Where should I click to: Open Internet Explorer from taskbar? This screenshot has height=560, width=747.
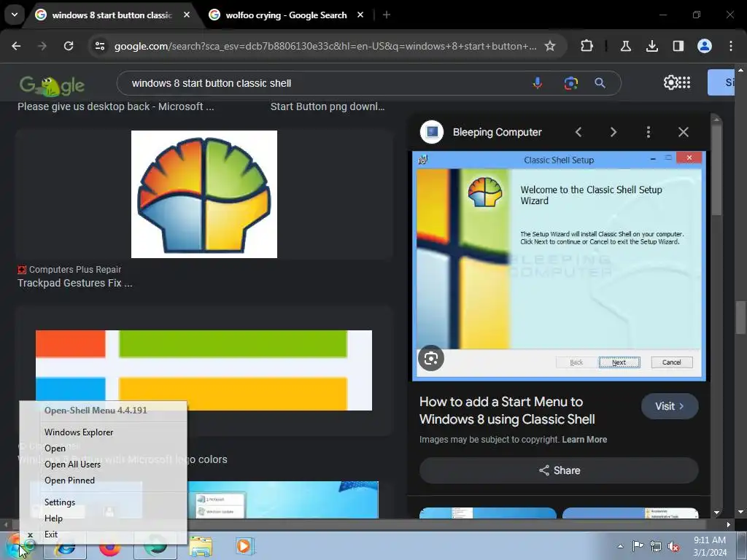pos(65,548)
